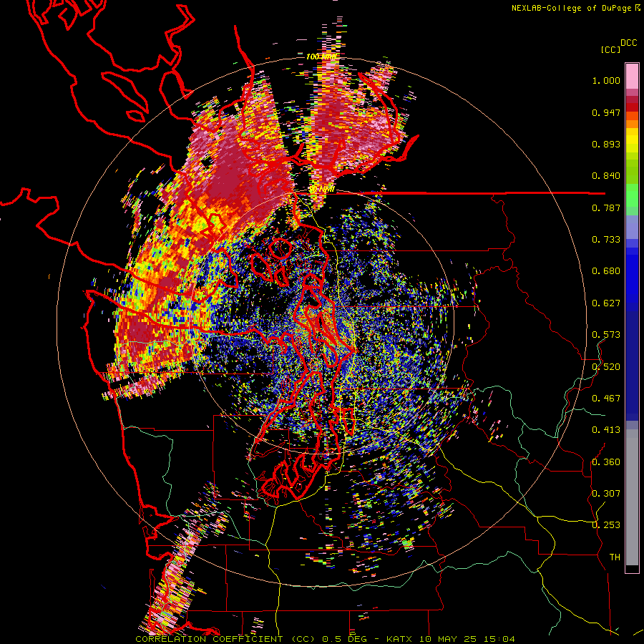
Task: Click the 0.627 legend value
Action: coord(606,303)
